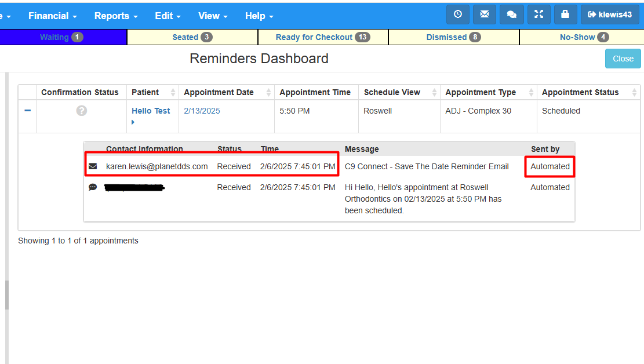644x364 pixels.
Task: Open the email envelope icon in top toolbar
Action: [x=485, y=14]
